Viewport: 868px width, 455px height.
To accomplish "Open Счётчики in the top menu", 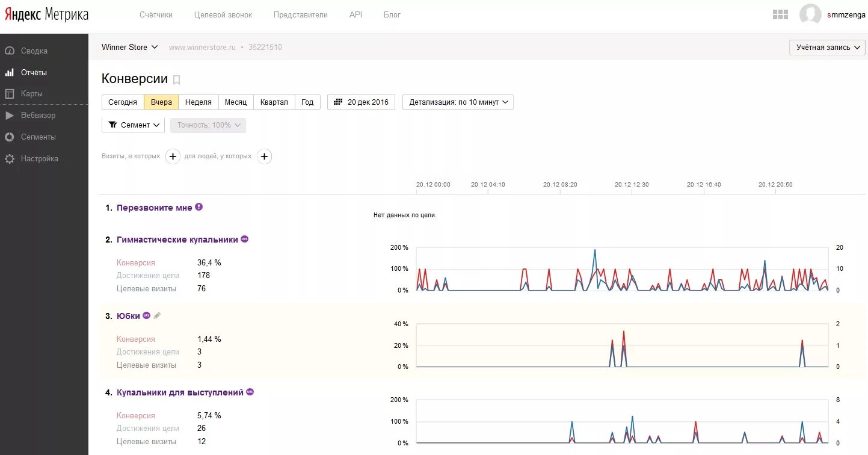I will [x=156, y=14].
